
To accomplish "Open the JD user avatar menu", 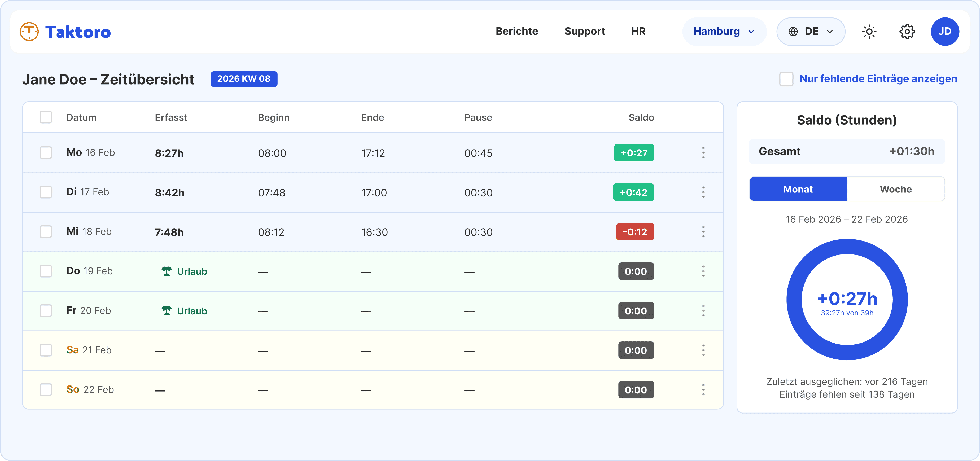I will (x=945, y=32).
